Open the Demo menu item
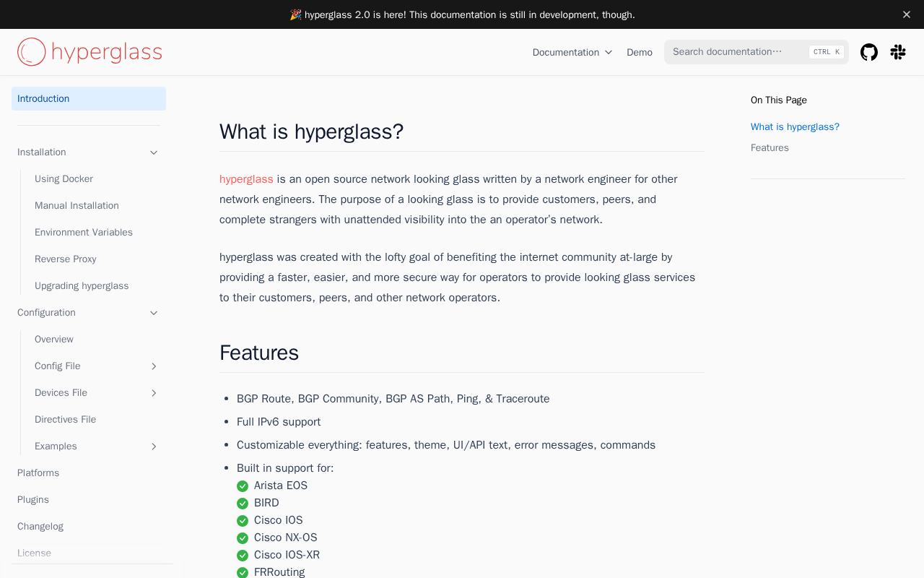The height and width of the screenshot is (578, 924). point(640,52)
